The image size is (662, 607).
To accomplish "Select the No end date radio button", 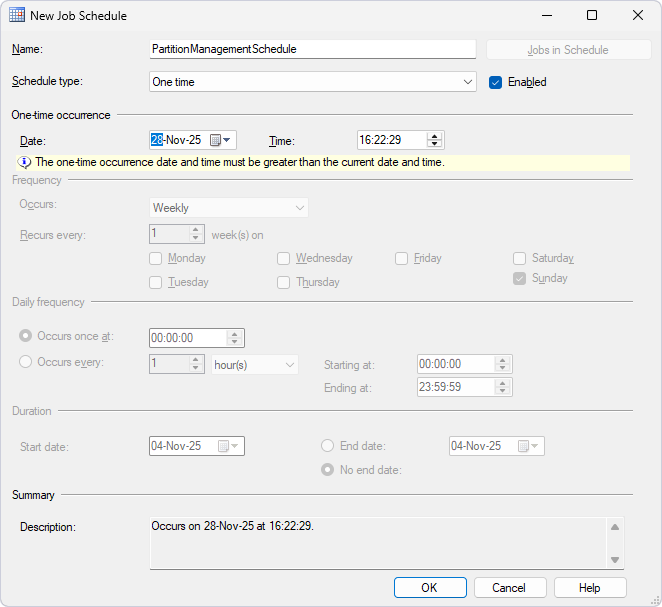I will (328, 470).
